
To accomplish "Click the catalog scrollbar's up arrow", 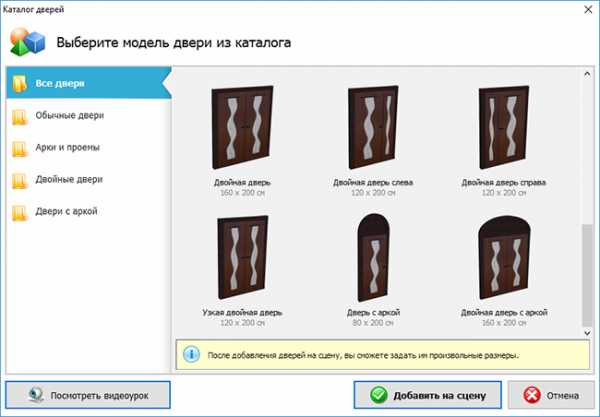I will (587, 73).
